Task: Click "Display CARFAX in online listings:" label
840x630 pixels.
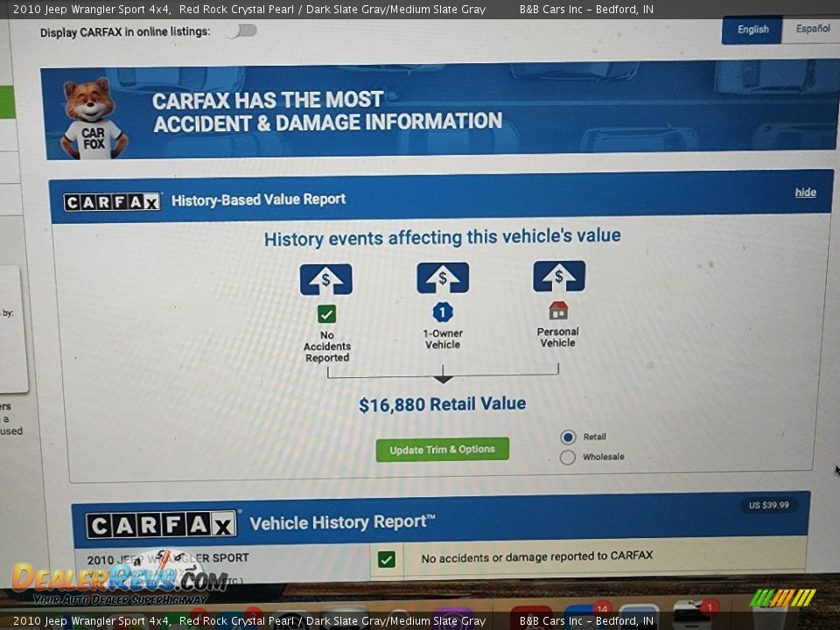Action: (125, 32)
